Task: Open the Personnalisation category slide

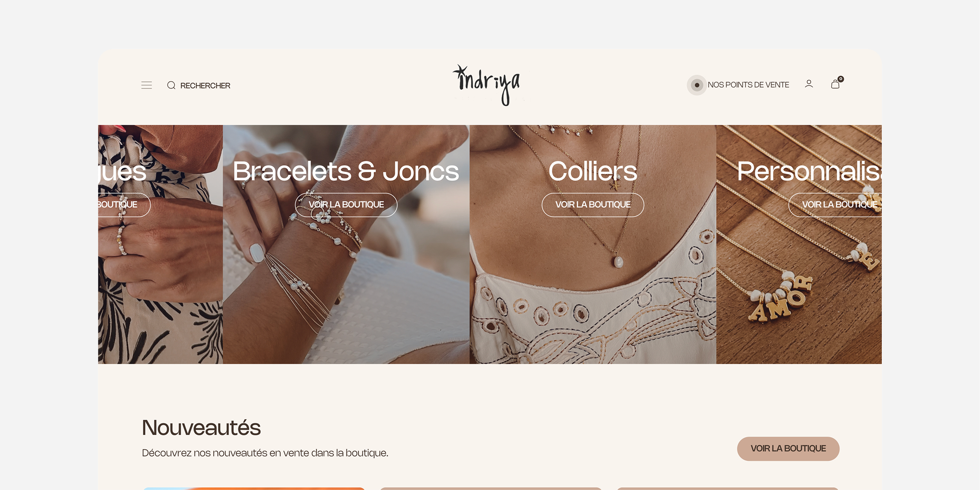Action: [x=799, y=244]
